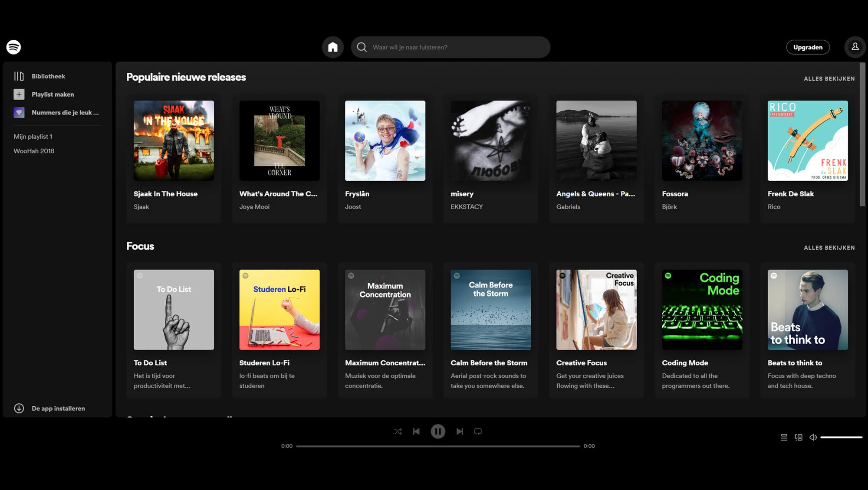
Task: Open Mijn playlist 1
Action: point(33,136)
